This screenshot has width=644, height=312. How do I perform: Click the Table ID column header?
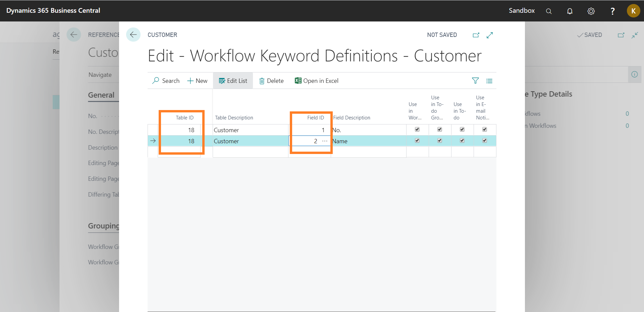click(x=184, y=118)
